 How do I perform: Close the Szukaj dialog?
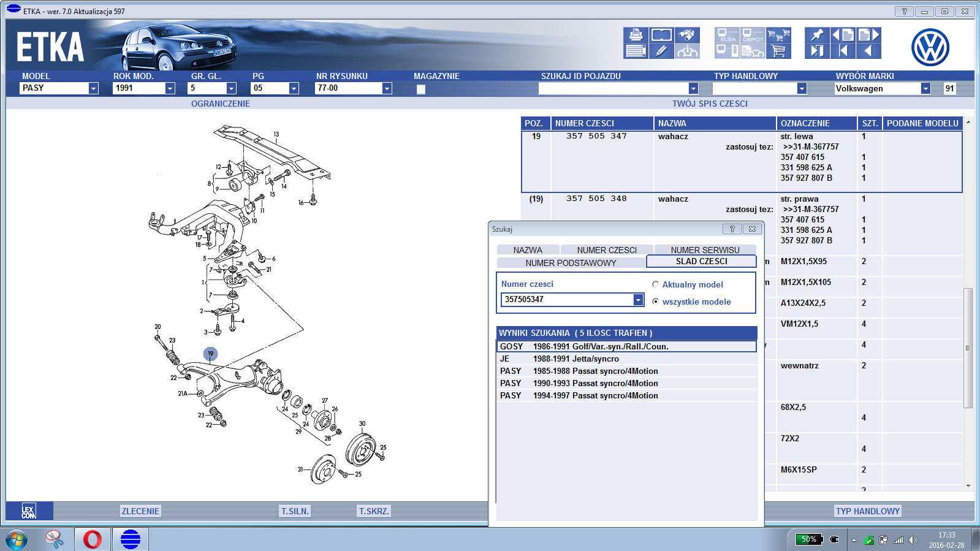click(x=752, y=229)
